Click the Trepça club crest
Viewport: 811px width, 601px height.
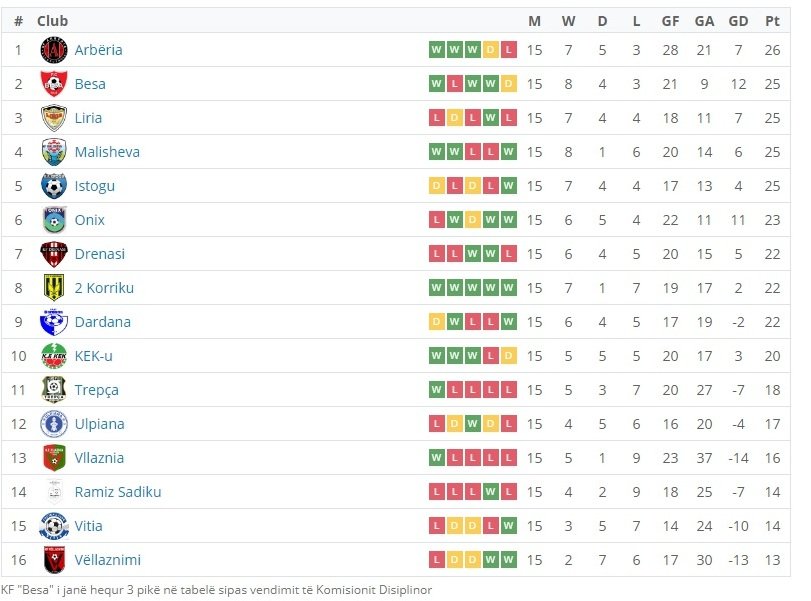(x=53, y=390)
